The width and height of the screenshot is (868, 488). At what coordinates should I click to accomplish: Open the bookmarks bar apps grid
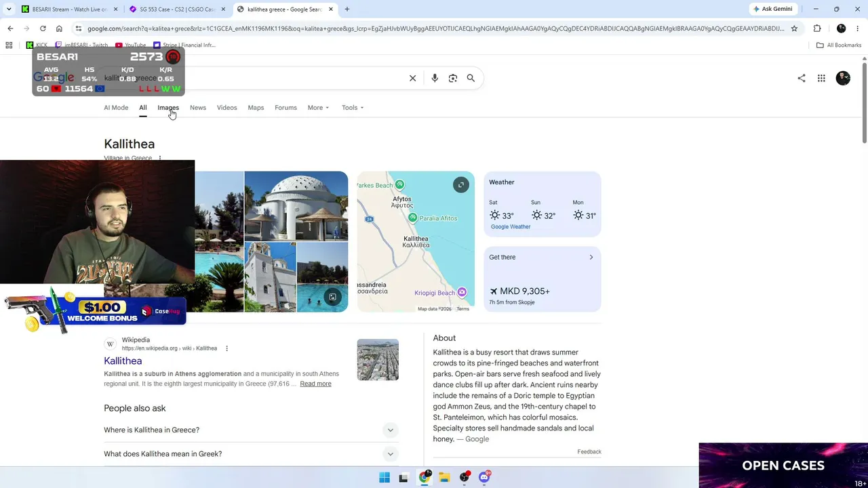coord(9,45)
